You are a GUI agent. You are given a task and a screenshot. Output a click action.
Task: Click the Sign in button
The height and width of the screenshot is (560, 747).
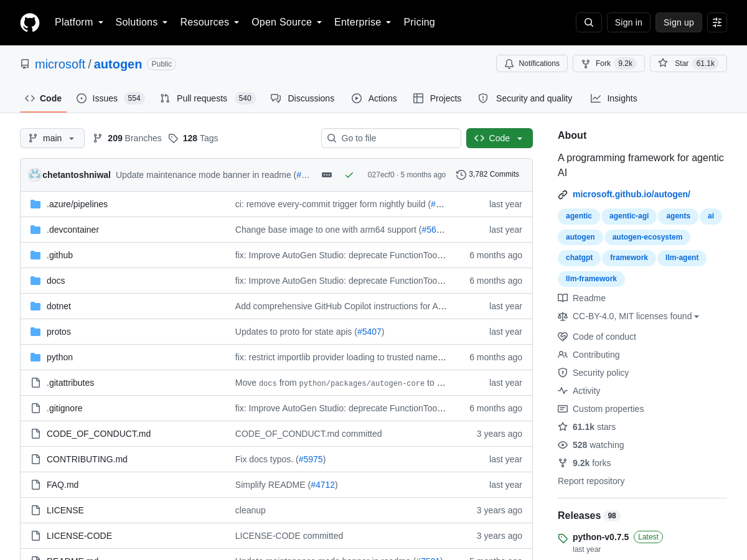[x=629, y=22]
